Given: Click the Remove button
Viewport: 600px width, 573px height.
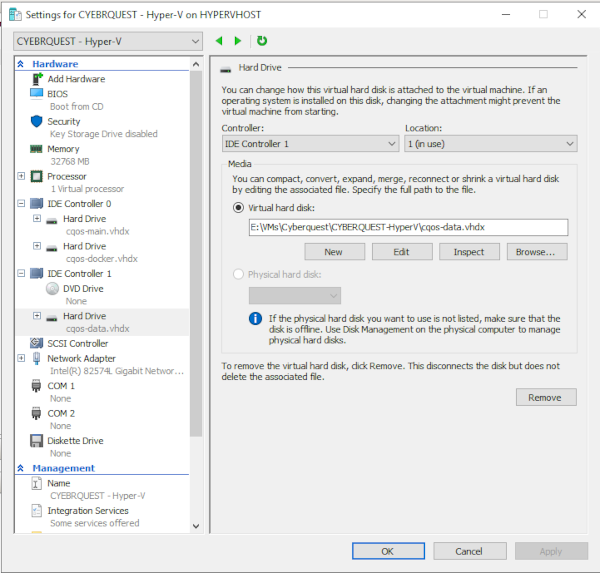Looking at the screenshot, I should [x=545, y=398].
